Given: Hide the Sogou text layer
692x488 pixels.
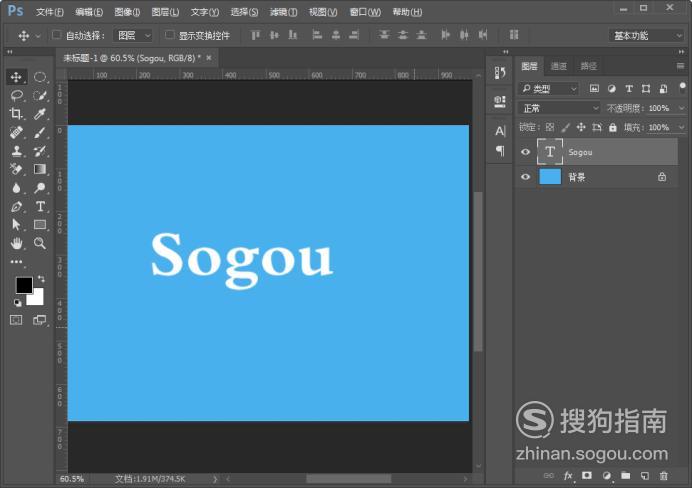Looking at the screenshot, I should 525,152.
